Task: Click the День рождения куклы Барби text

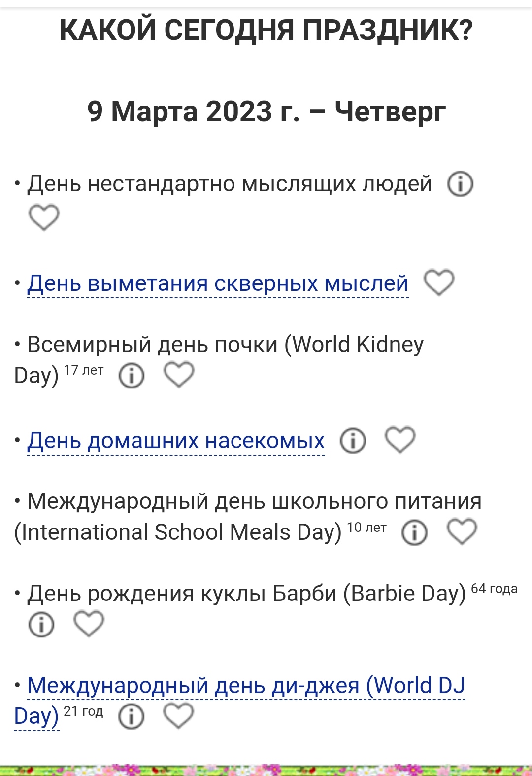Action: coord(246,594)
